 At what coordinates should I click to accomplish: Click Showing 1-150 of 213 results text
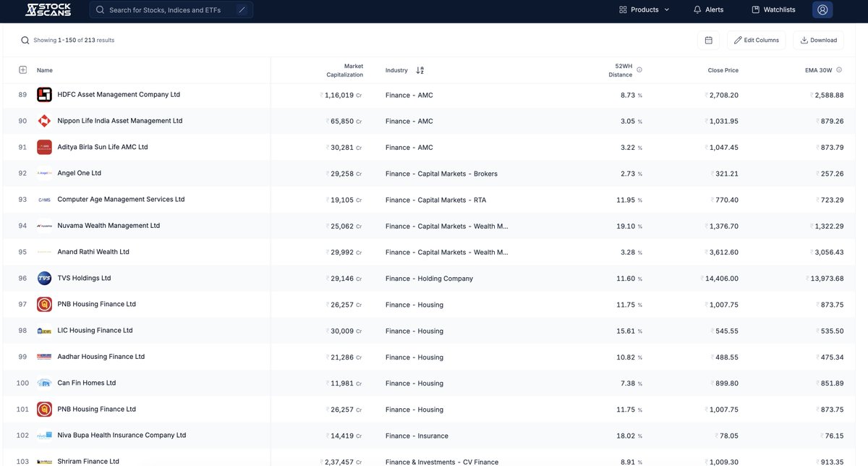click(x=74, y=41)
